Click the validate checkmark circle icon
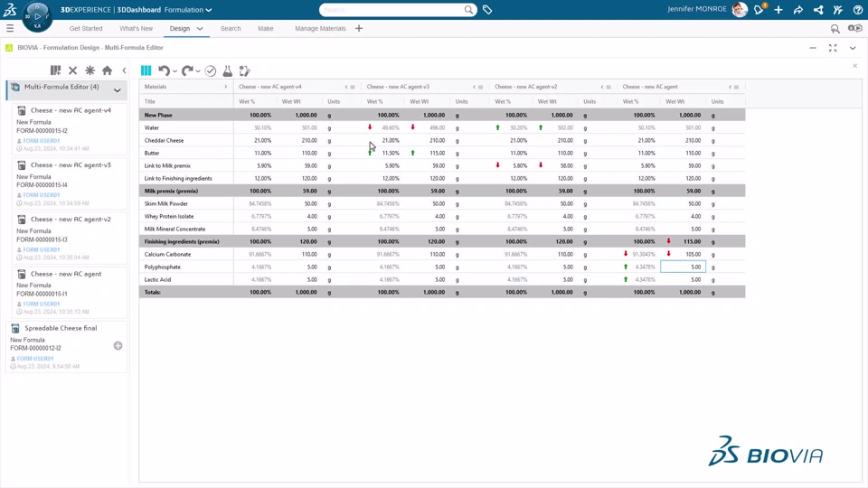The height and width of the screenshot is (488, 868). tap(211, 70)
